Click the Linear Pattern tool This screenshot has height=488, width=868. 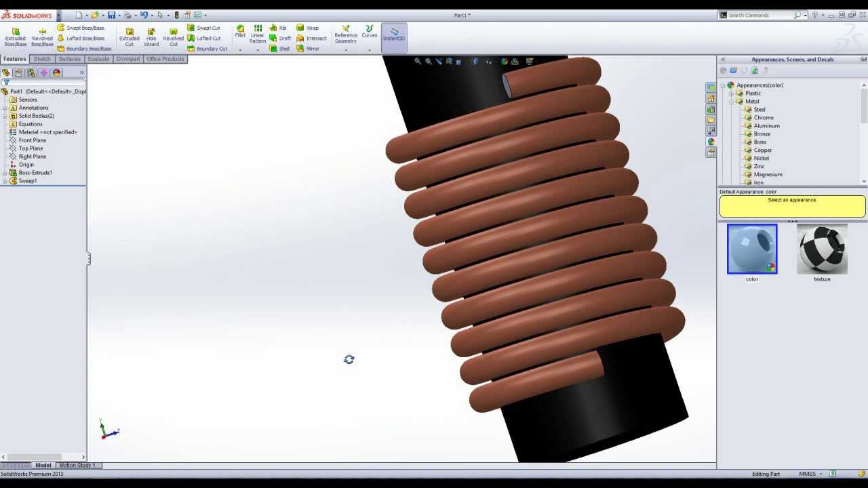(x=258, y=35)
